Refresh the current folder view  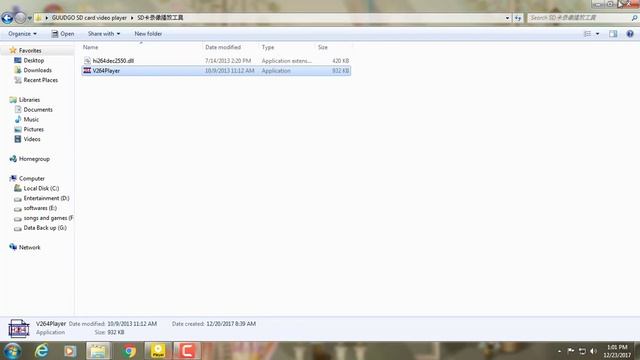518,18
